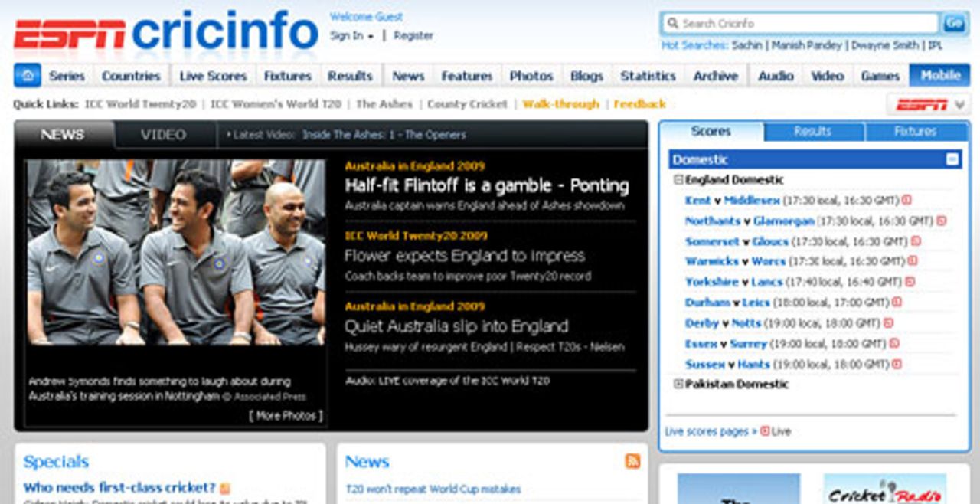Click icon beside 'Who needs first-class cricket?'
980x504 pixels.
click(225, 488)
